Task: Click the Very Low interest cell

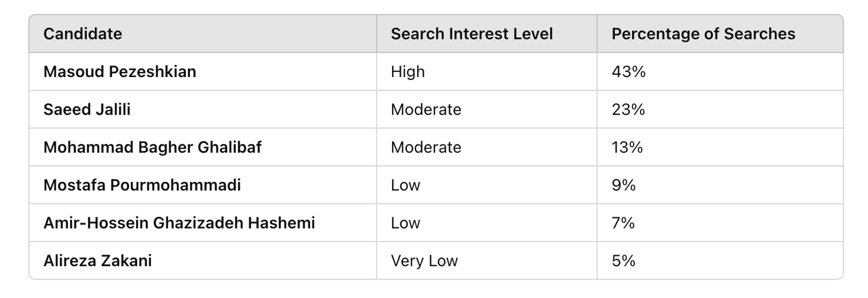Action: coord(424,261)
